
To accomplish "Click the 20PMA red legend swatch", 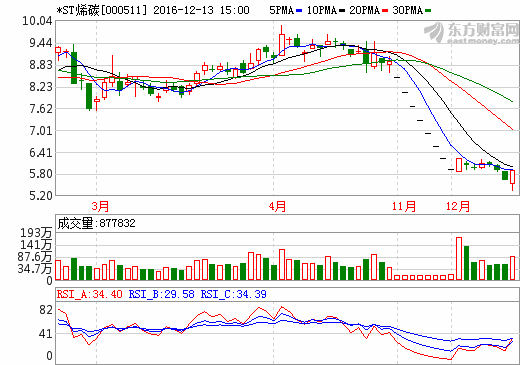I will (x=385, y=11).
